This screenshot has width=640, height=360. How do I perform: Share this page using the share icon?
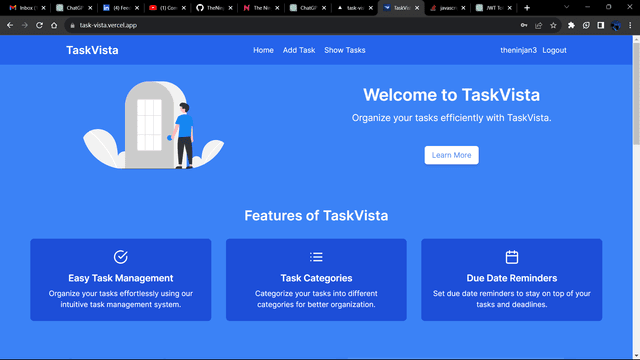pyautogui.click(x=538, y=25)
